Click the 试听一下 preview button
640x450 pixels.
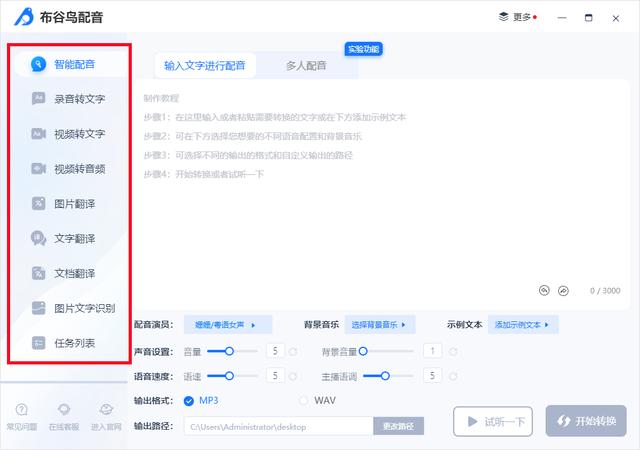494,421
